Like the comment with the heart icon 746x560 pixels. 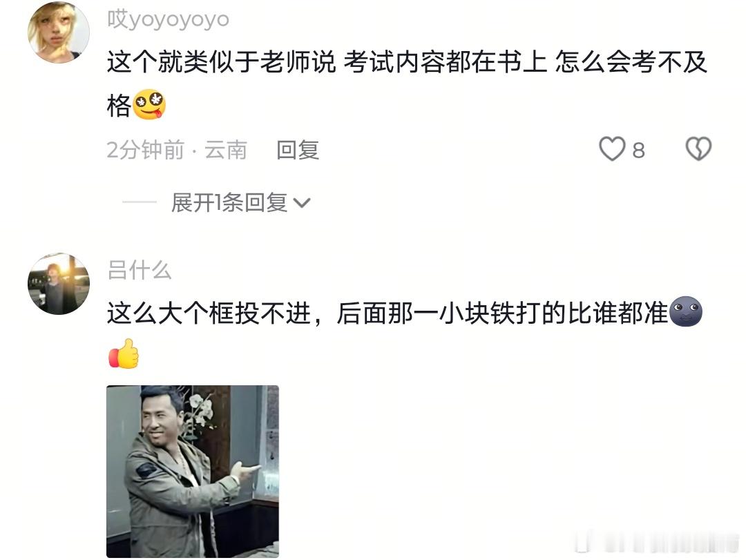(x=612, y=149)
